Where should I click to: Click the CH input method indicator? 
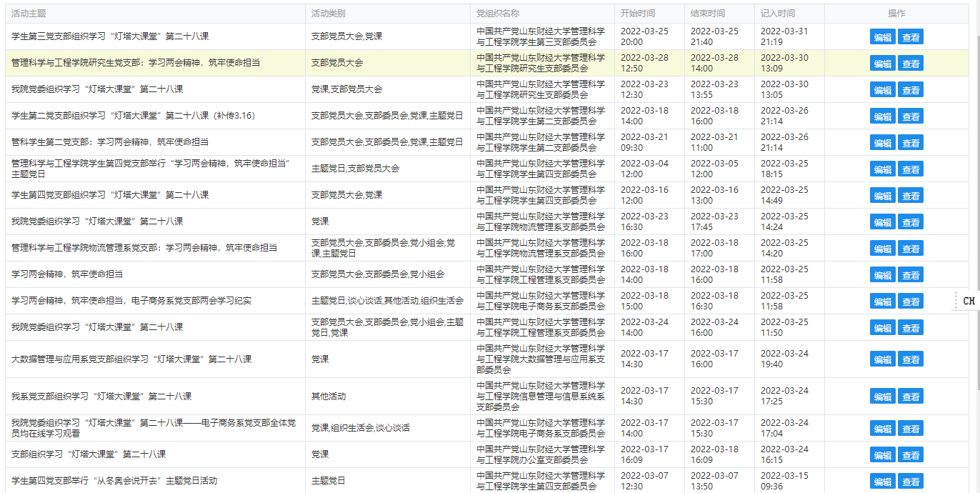click(968, 301)
